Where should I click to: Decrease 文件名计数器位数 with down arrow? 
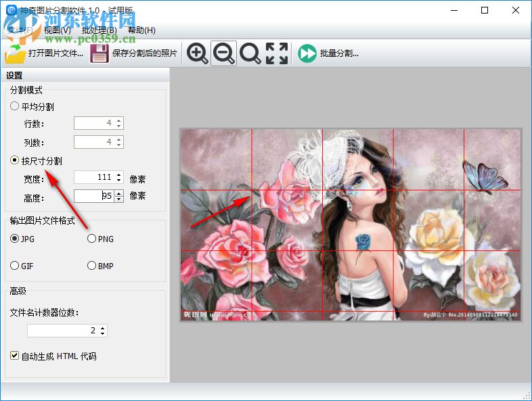coord(103,333)
